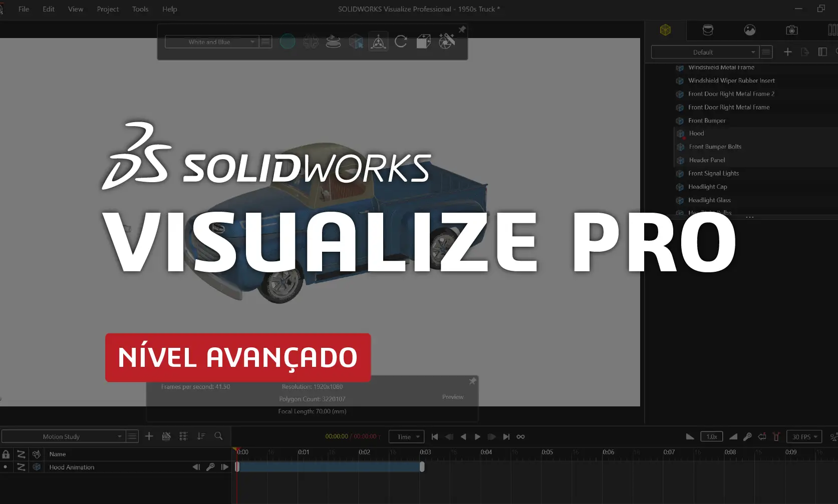
Task: Open the Project menu
Action: tap(108, 9)
